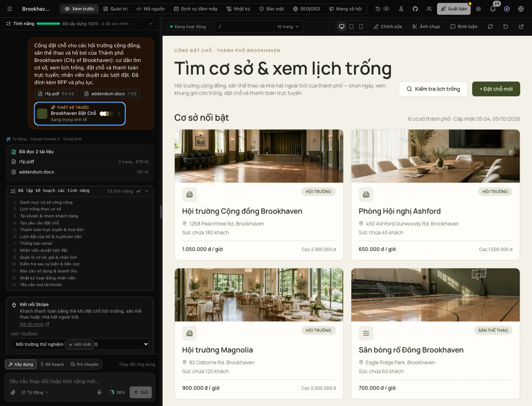Expand the Tính năng panel chevron
This screenshot has height=406, width=532.
(151, 24)
